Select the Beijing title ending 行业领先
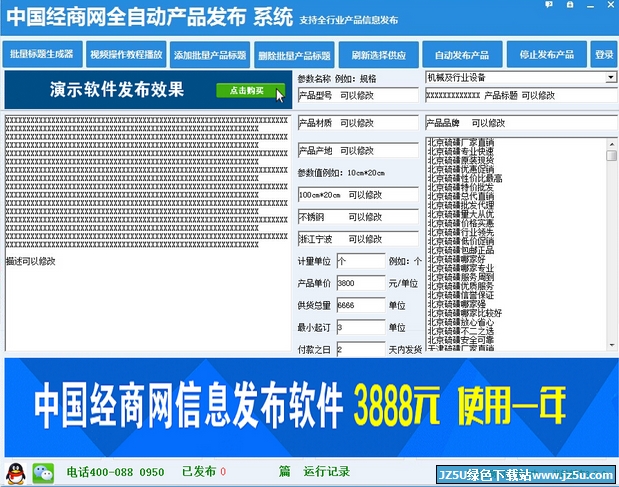Screen dimensions: 619x487 pyautogui.click(x=461, y=232)
